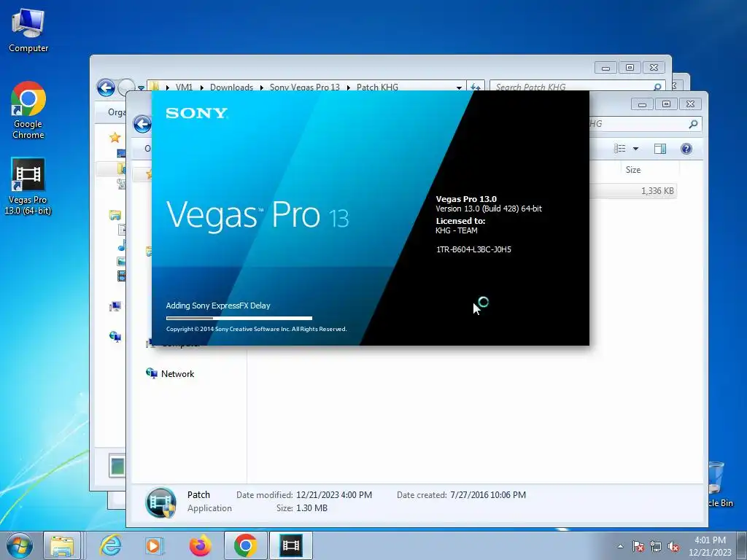
Task: Sort files by the Size column
Action: tap(633, 169)
